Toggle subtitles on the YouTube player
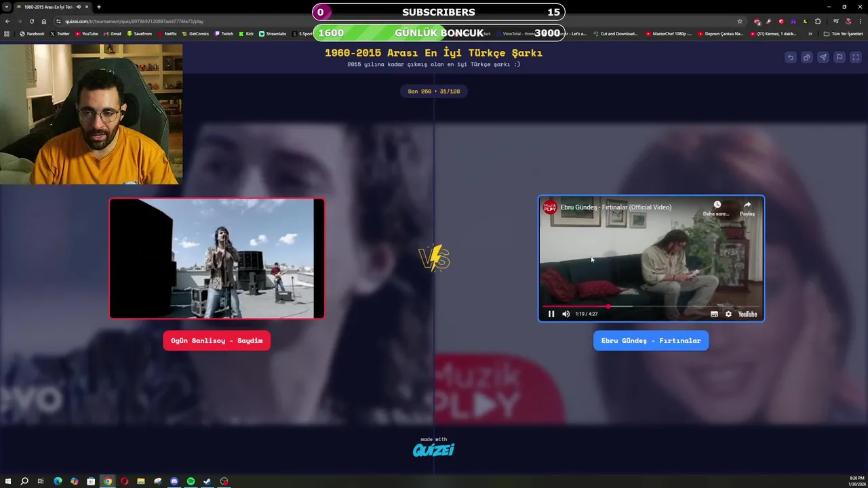This screenshot has height=488, width=868. (x=714, y=314)
